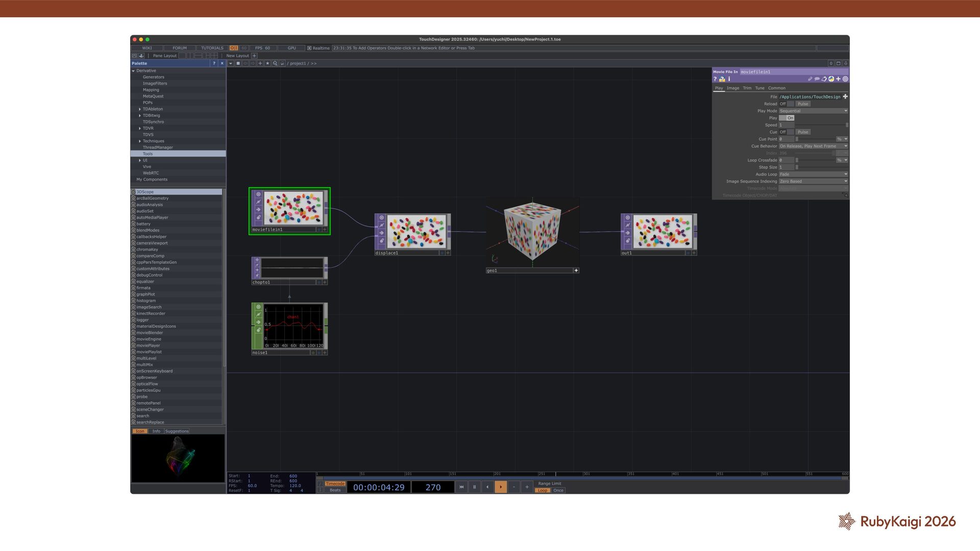Click the Cue Pulse button
Image resolution: width=980 pixels, height=551 pixels.
(x=803, y=132)
